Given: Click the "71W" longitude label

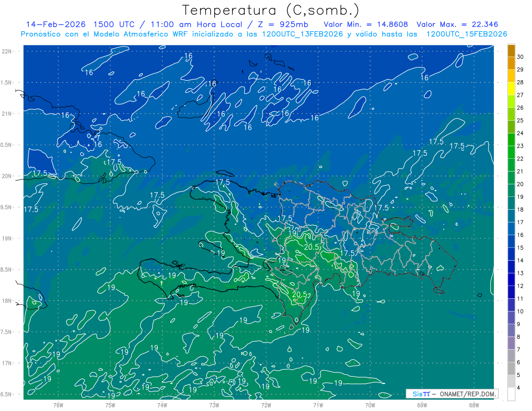Looking at the screenshot, I should pyautogui.click(x=318, y=405).
